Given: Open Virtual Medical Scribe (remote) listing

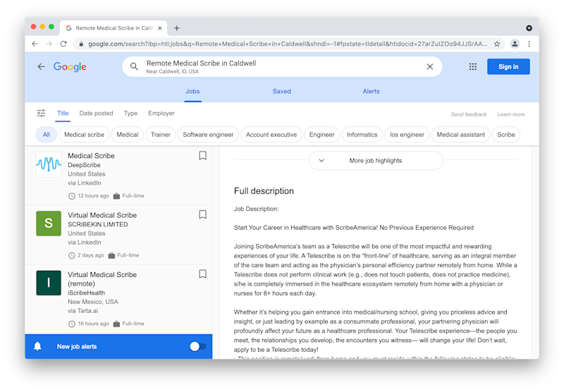Looking at the screenshot, I should coord(118,299).
